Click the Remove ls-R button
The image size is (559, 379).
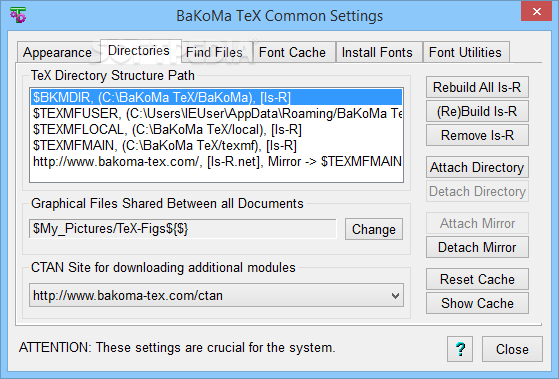click(x=477, y=135)
